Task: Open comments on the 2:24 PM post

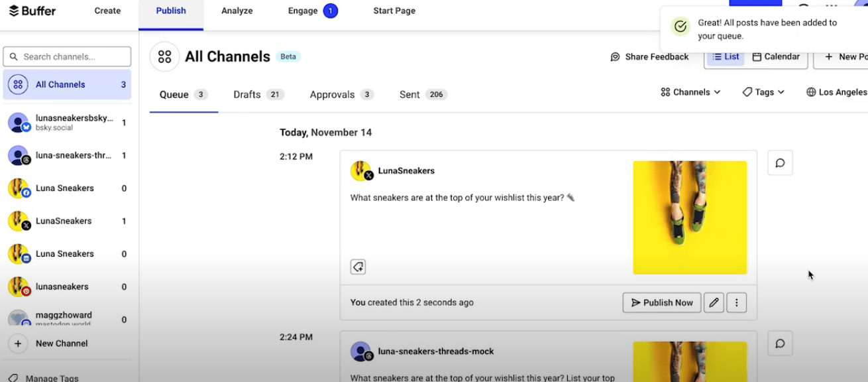Action: pos(780,344)
